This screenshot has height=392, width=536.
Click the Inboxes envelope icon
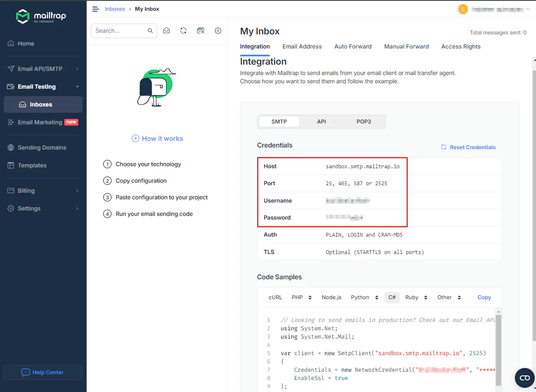pyautogui.click(x=23, y=104)
